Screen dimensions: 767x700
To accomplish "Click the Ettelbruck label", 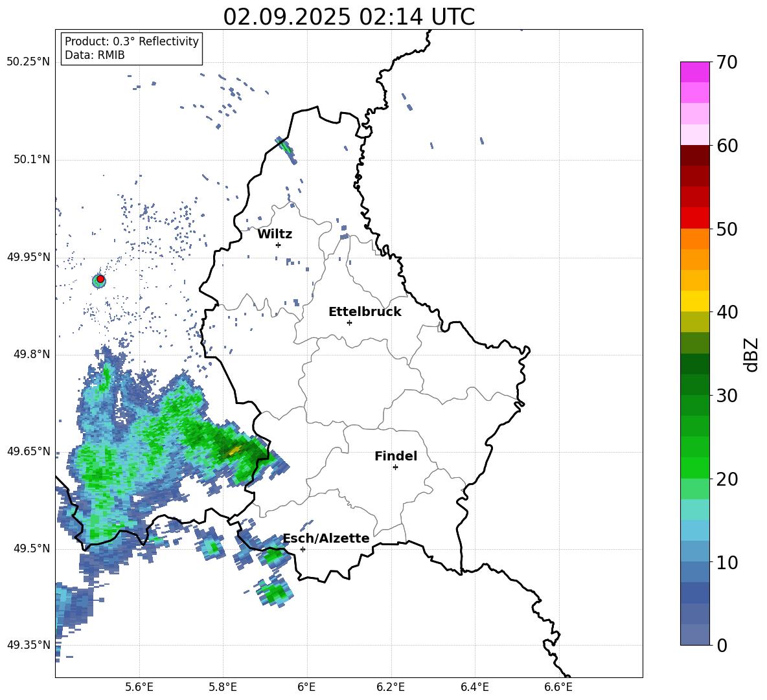I will tap(365, 312).
